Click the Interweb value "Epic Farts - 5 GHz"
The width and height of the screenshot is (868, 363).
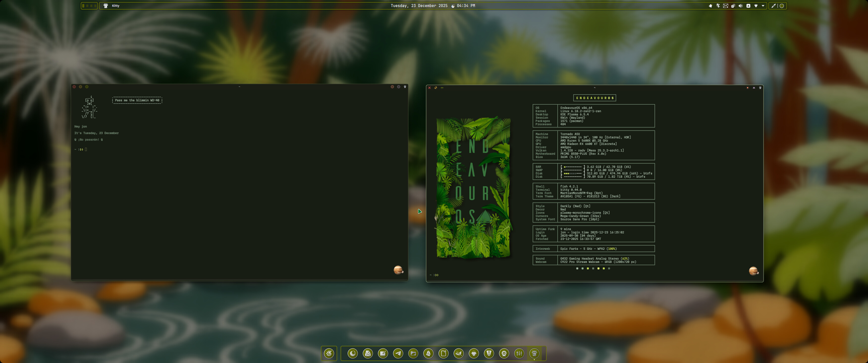pos(577,249)
